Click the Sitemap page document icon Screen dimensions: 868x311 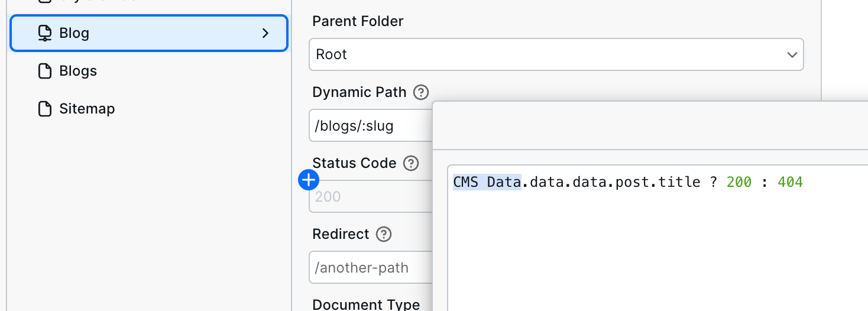(x=45, y=109)
